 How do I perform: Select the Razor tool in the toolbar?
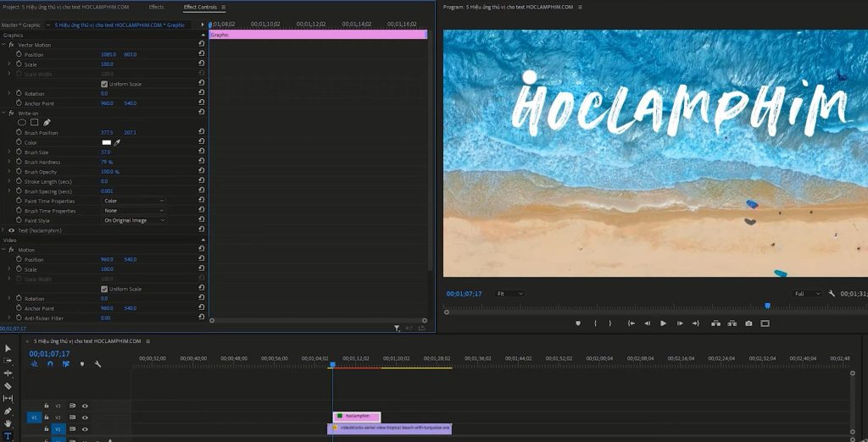tap(8, 385)
